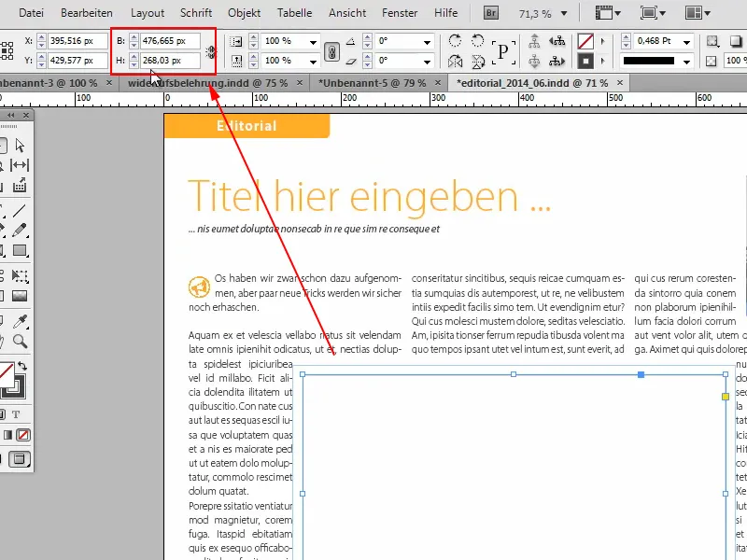The image size is (747, 560).
Task: Open the Tabelle menu
Action: point(294,13)
